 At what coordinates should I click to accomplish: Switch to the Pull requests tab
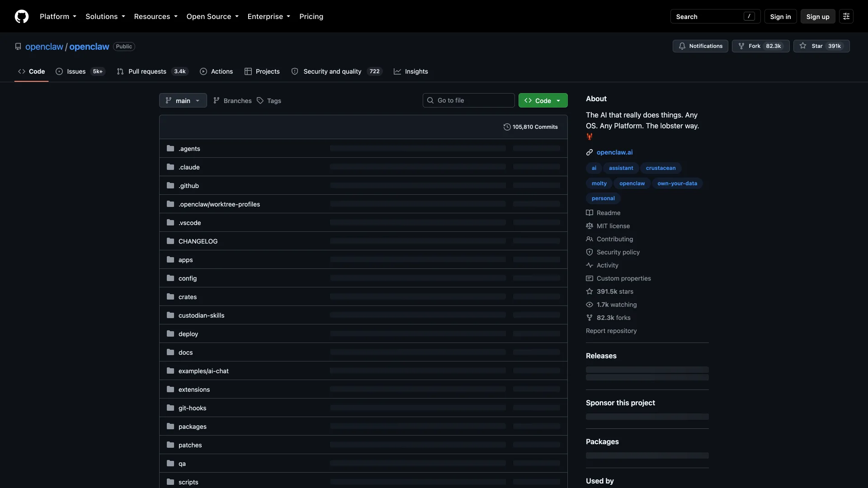point(152,71)
